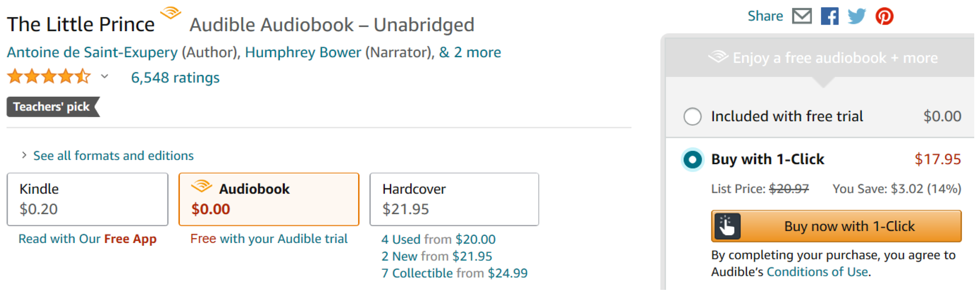Select Included with free trial option

(x=692, y=116)
